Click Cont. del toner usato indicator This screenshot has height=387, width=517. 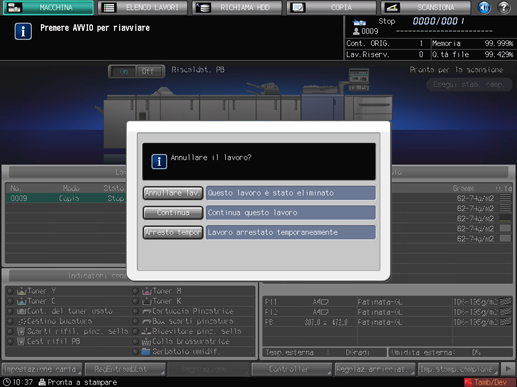click(x=60, y=311)
